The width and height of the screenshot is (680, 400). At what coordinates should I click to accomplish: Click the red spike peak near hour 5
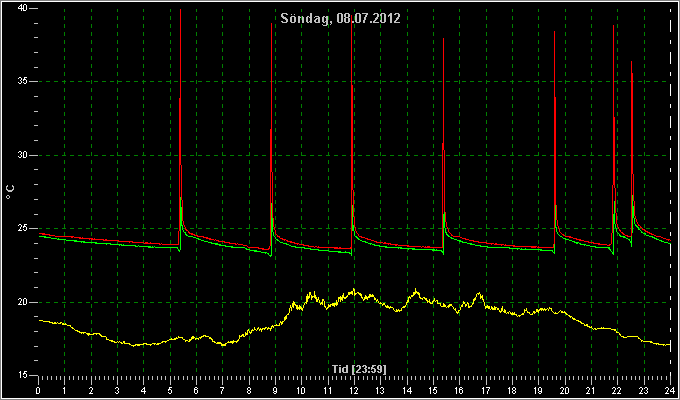[x=180, y=10]
